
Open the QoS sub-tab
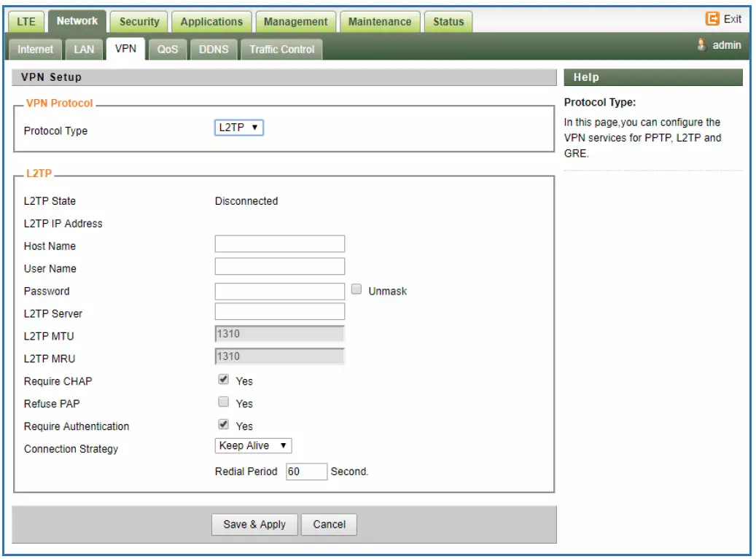[x=168, y=50]
